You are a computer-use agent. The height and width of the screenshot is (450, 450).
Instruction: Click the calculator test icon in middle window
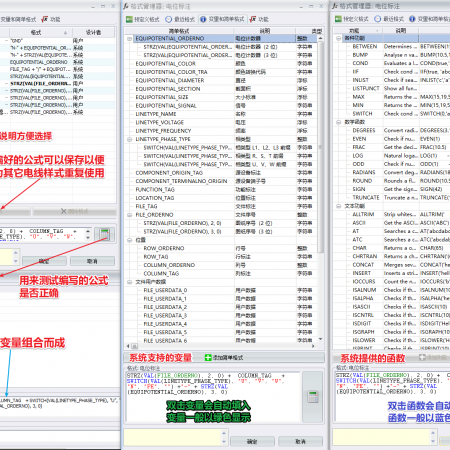(312, 397)
